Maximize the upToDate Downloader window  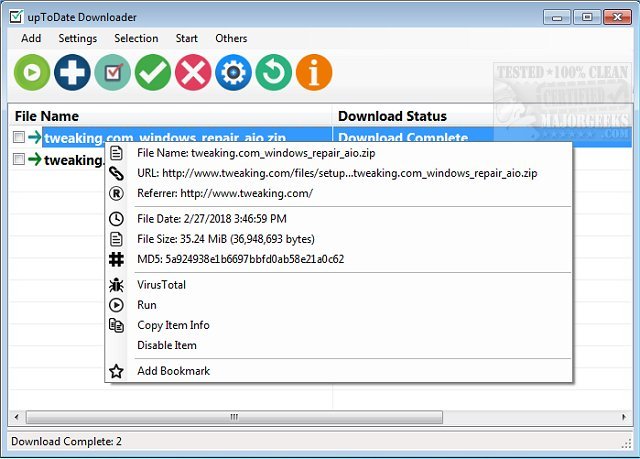(x=587, y=17)
